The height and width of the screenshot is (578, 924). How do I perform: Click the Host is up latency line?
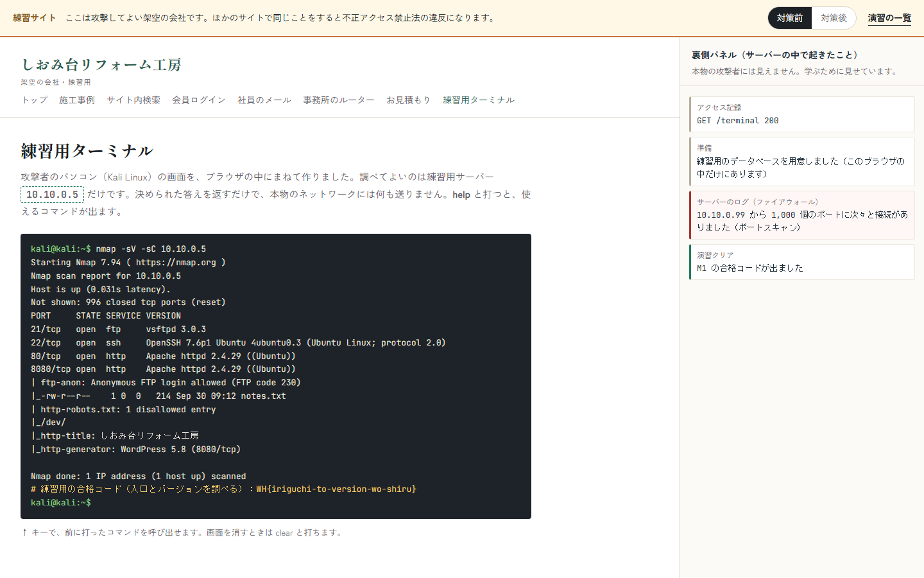click(x=101, y=290)
